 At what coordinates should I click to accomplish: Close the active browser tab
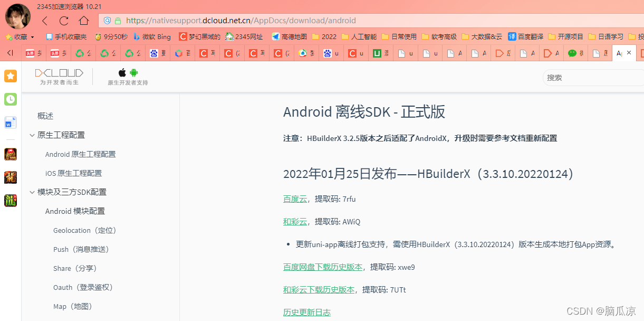(629, 53)
